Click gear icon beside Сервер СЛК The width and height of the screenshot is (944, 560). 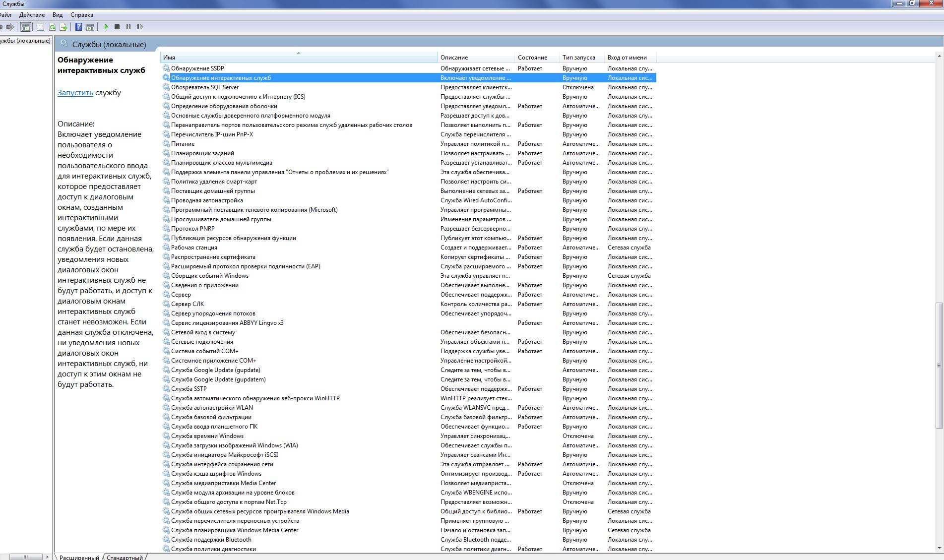[x=166, y=304]
